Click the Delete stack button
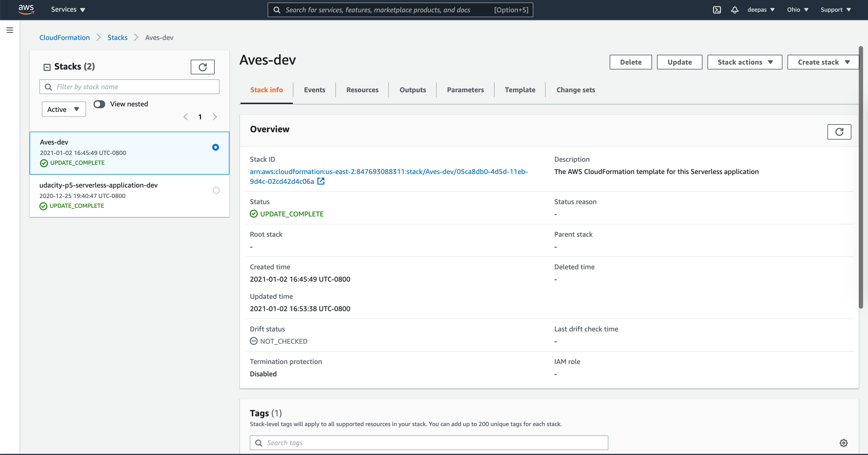 tap(631, 62)
